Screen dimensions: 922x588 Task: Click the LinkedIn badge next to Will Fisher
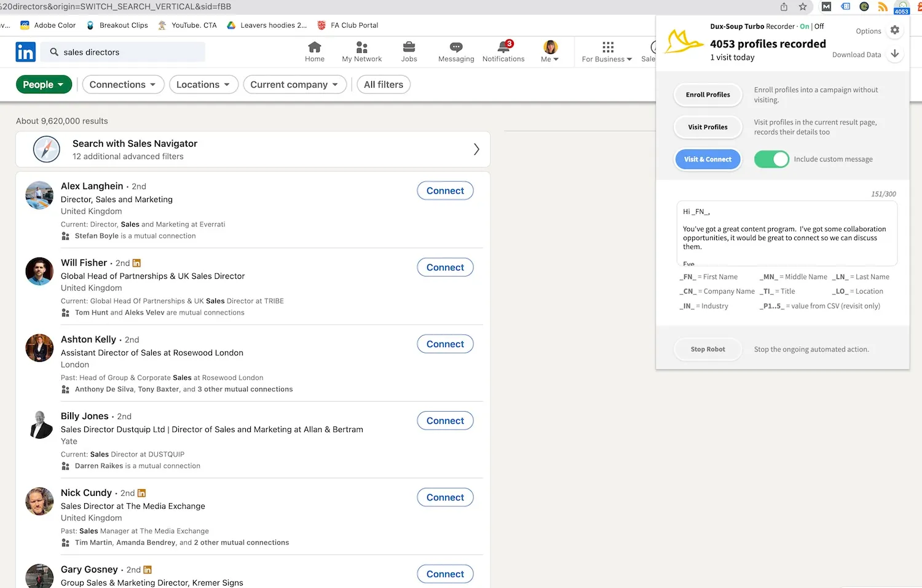pyautogui.click(x=136, y=263)
